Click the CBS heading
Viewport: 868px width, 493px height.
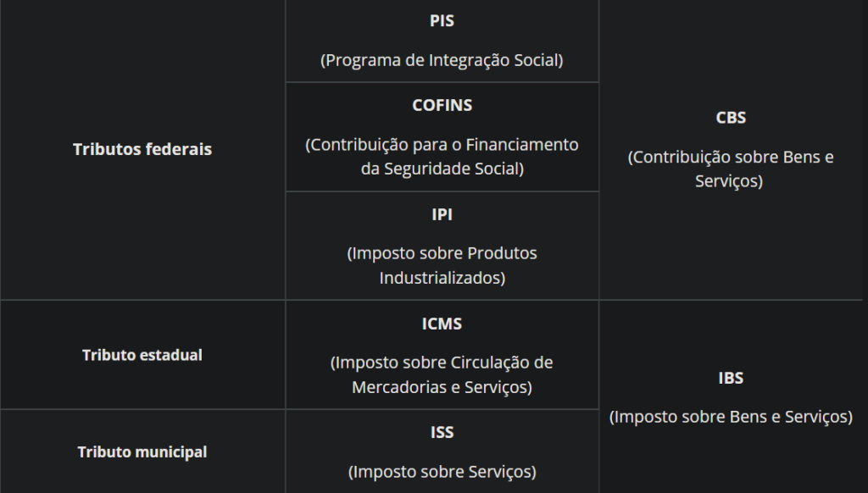point(731,118)
